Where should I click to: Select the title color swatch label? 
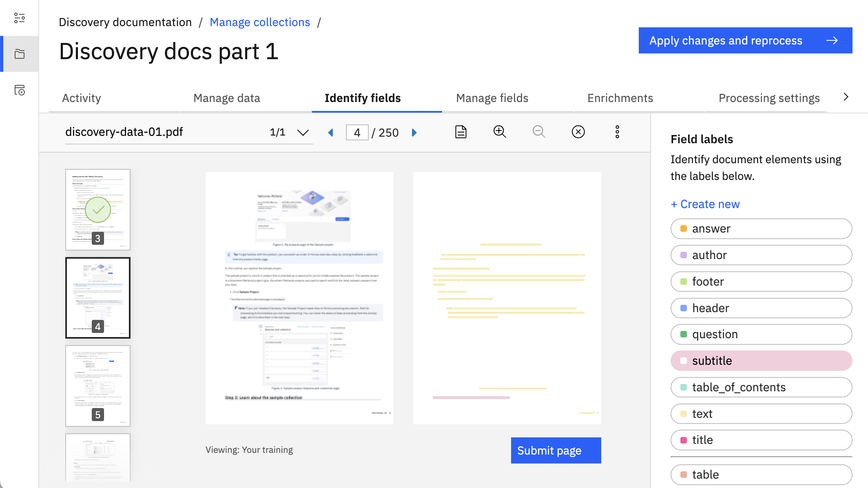[683, 440]
